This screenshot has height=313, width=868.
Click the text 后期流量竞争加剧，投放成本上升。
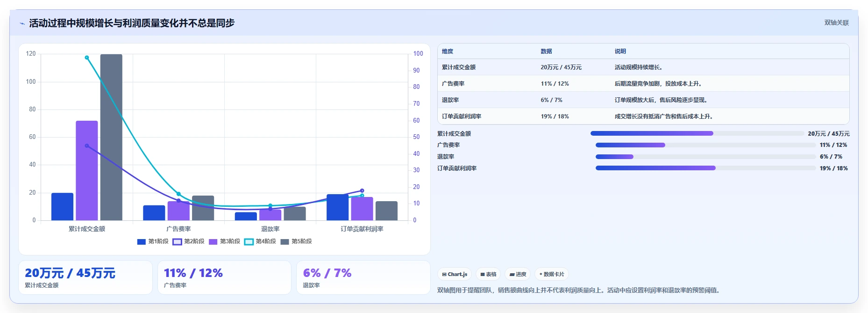658,84
